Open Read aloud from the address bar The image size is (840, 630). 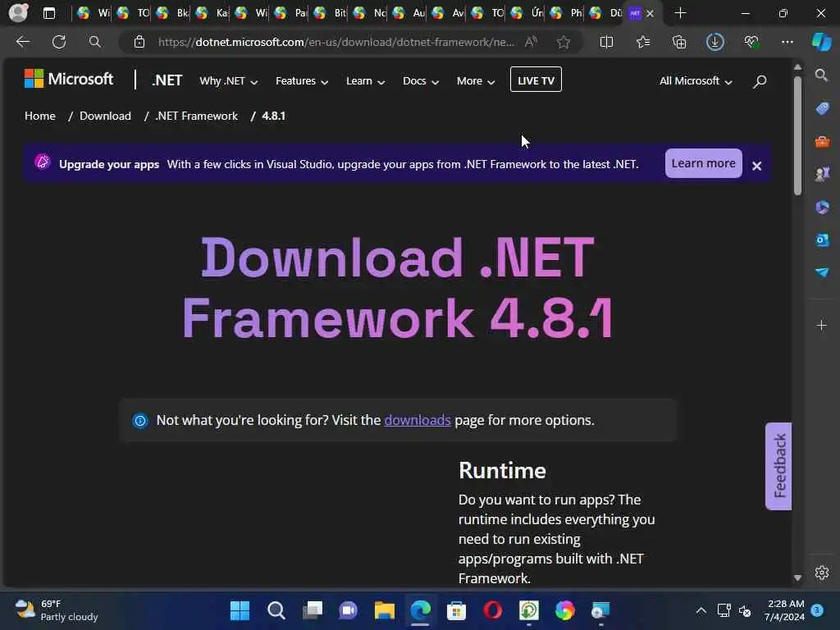[531, 42]
